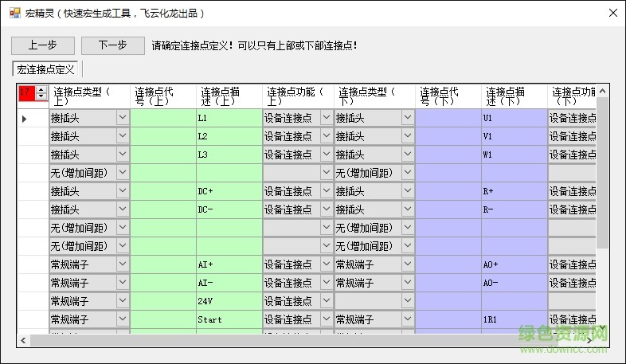Click the vertical scrollbar down arrow
626x364 pixels.
(x=603, y=327)
